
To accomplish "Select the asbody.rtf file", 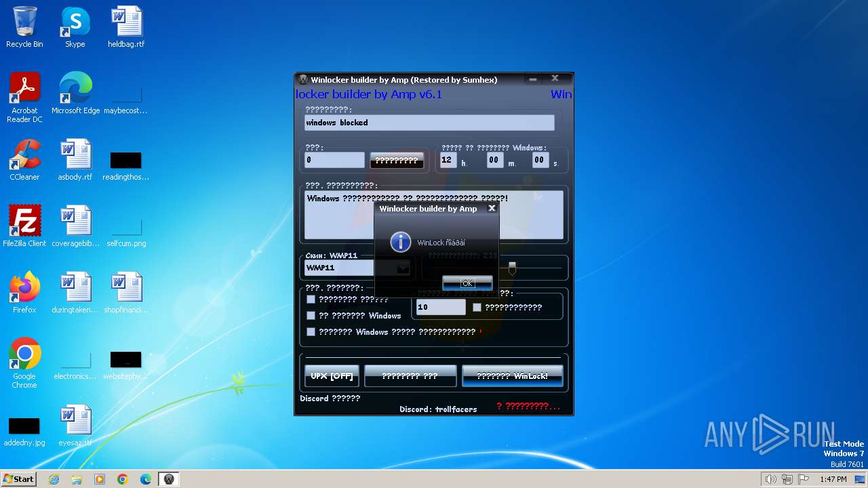I will [x=75, y=160].
